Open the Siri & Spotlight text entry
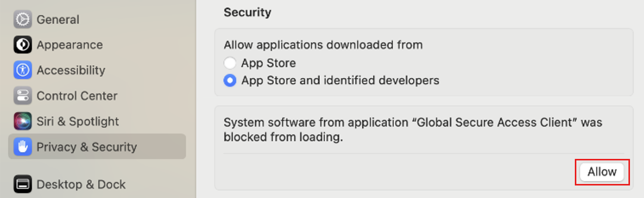The image size is (644, 198). 78,121
